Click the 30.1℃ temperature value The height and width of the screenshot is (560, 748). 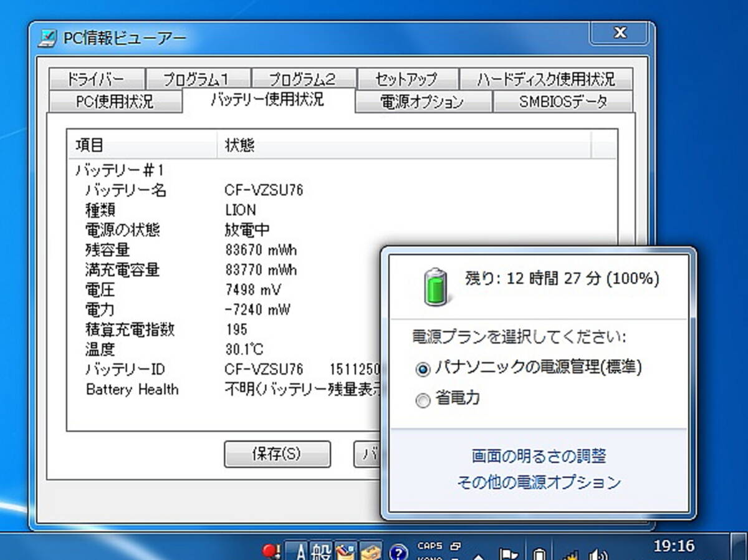point(245,349)
